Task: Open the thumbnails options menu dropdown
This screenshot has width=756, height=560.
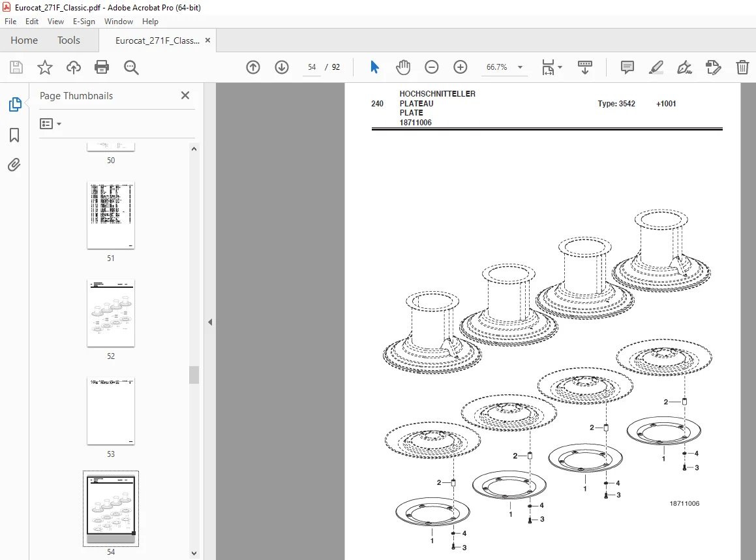Action: pyautogui.click(x=51, y=124)
